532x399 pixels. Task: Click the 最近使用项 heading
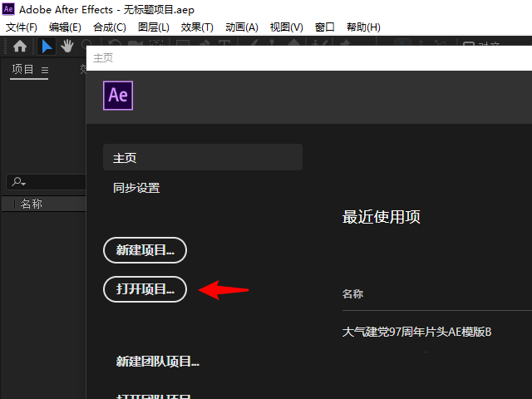click(382, 217)
